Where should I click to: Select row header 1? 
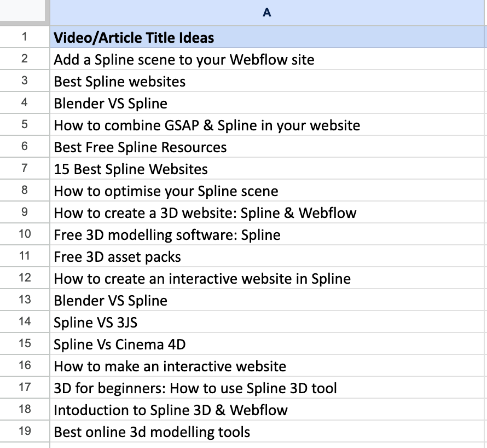(x=25, y=37)
